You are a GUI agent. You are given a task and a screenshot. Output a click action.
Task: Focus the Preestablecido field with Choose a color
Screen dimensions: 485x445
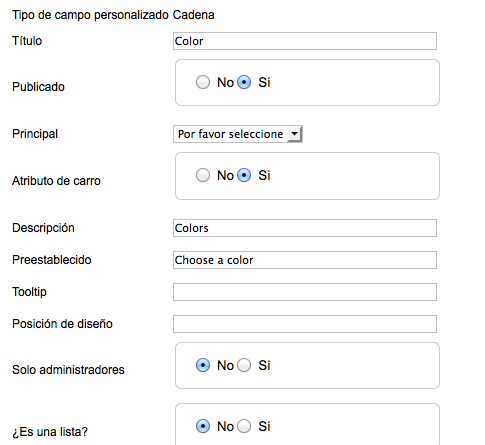305,260
